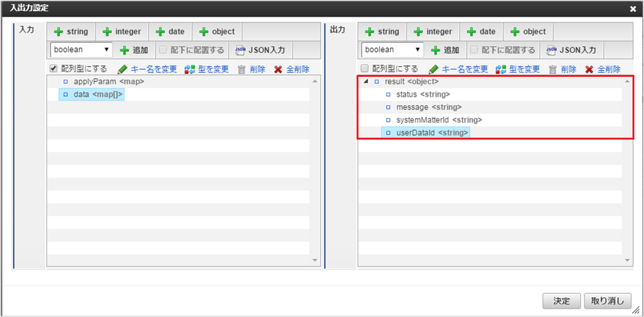Uncheck 配列型にする in input panel
This screenshot has height=317, width=644.
coord(53,69)
